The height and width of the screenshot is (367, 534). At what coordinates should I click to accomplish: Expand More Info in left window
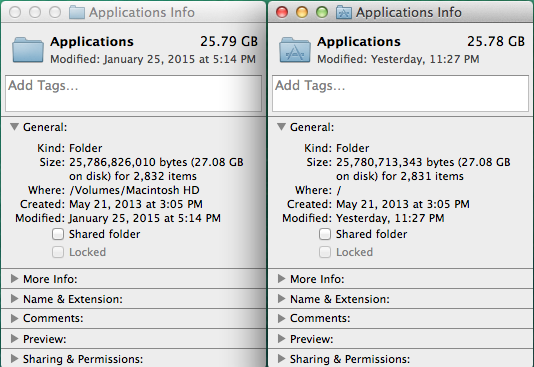14,279
